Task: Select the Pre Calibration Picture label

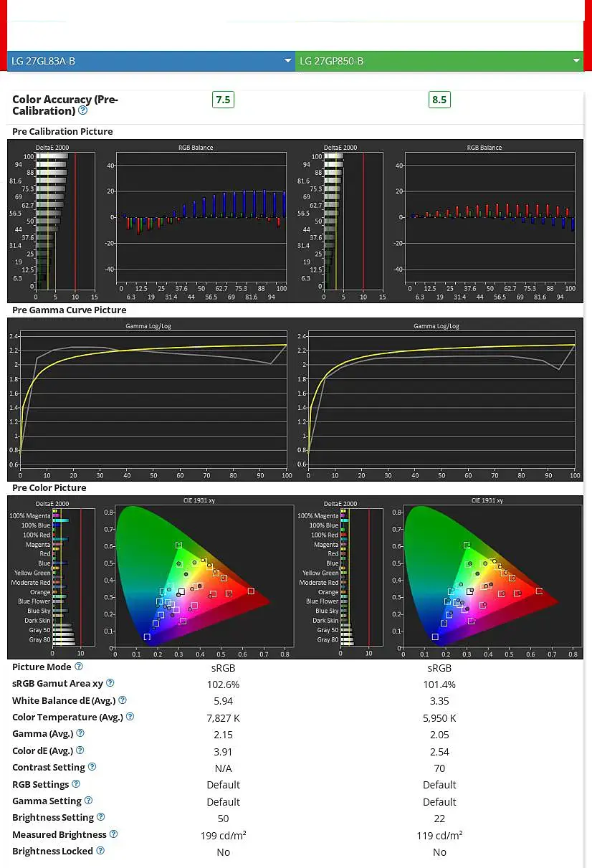Action: point(62,132)
